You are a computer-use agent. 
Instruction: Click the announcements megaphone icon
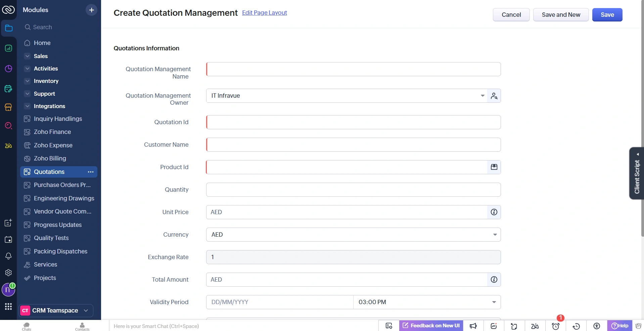[473, 326]
